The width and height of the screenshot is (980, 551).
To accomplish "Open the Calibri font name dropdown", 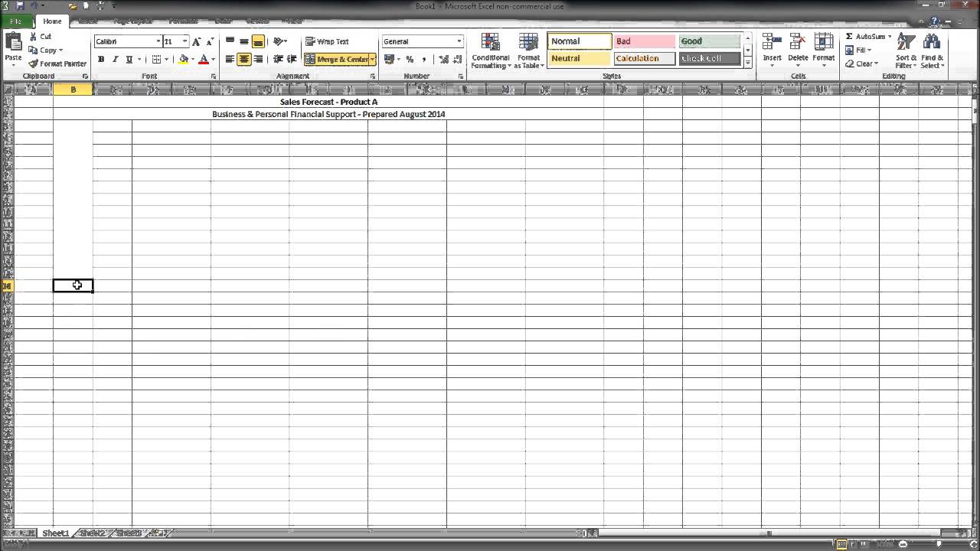I will (x=158, y=41).
